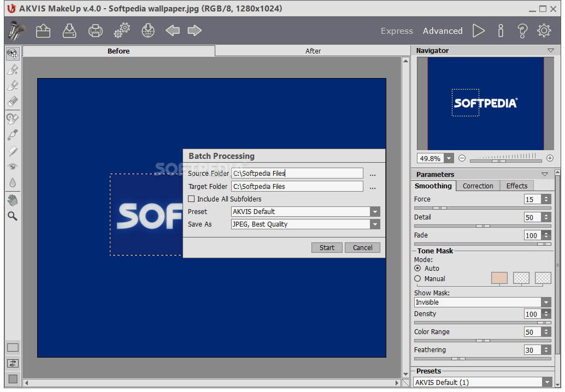Open help question mark

[522, 31]
